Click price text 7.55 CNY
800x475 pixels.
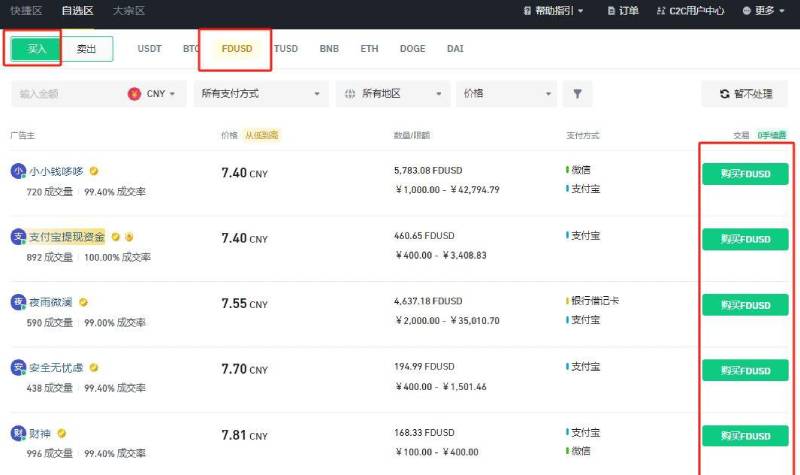pyautogui.click(x=244, y=304)
